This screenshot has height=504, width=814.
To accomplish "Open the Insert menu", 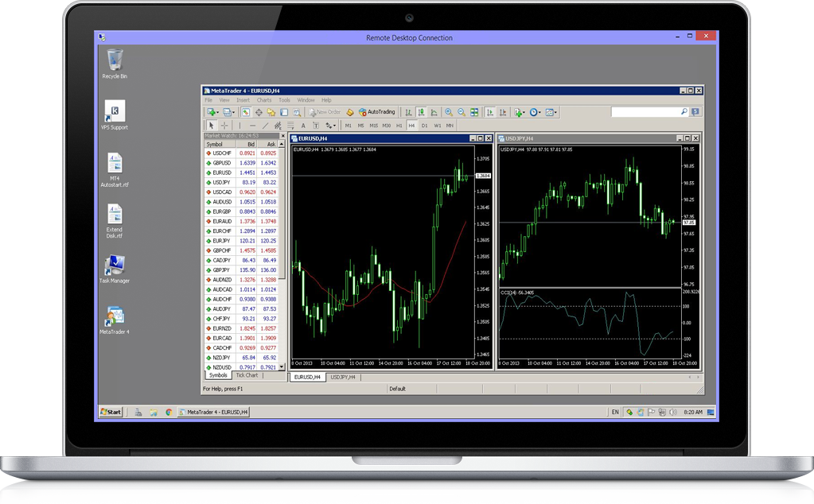I will (x=243, y=100).
